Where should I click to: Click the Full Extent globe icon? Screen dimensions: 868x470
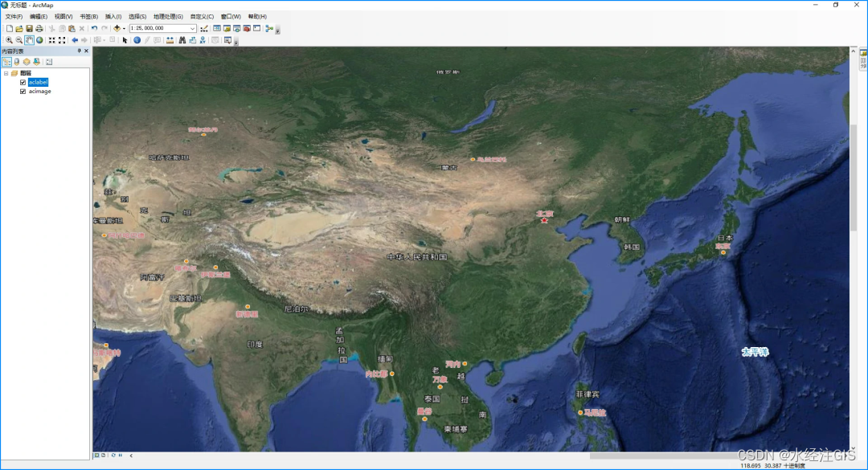tap(39, 40)
